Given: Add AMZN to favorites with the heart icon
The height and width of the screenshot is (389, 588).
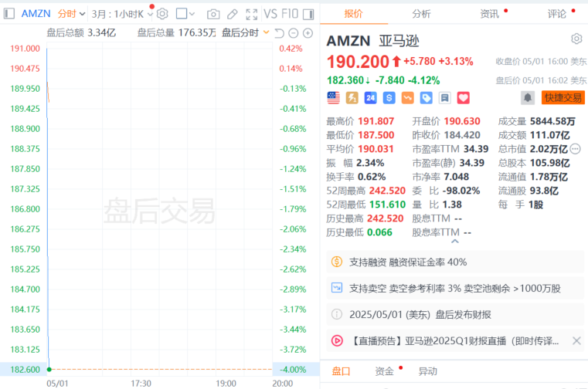Looking at the screenshot, I should tap(464, 97).
